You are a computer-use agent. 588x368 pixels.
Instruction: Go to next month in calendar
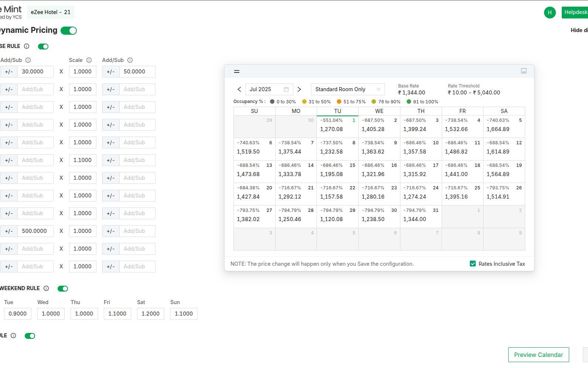(299, 89)
